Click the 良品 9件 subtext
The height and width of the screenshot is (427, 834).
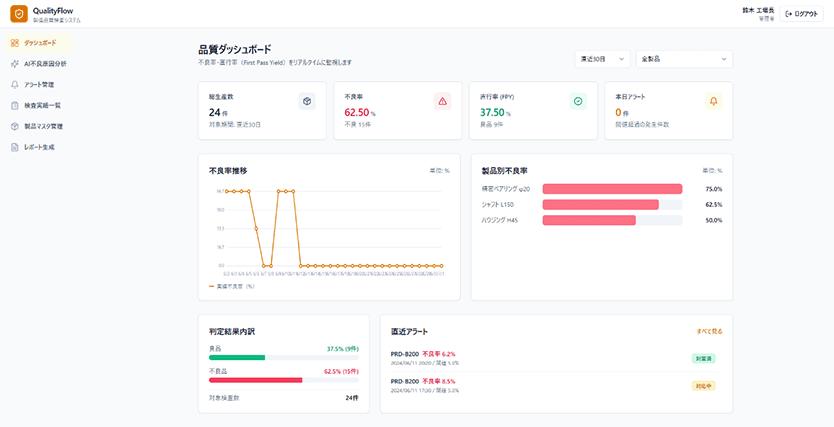click(x=491, y=124)
